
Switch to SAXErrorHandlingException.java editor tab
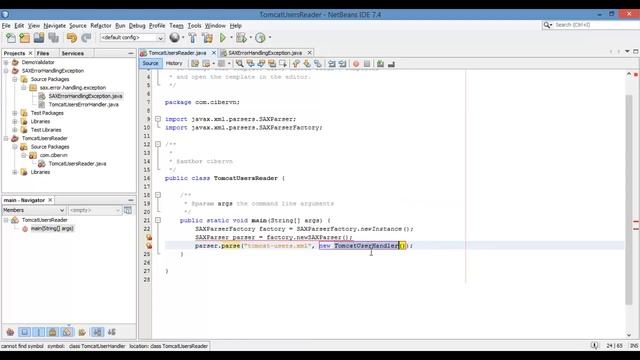pyautogui.click(x=264, y=53)
